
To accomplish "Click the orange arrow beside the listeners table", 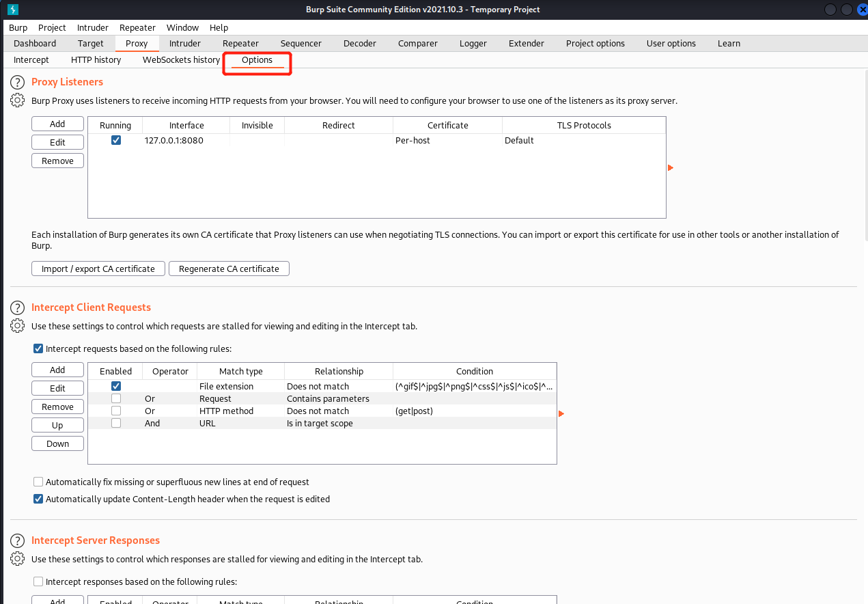I will coord(671,168).
